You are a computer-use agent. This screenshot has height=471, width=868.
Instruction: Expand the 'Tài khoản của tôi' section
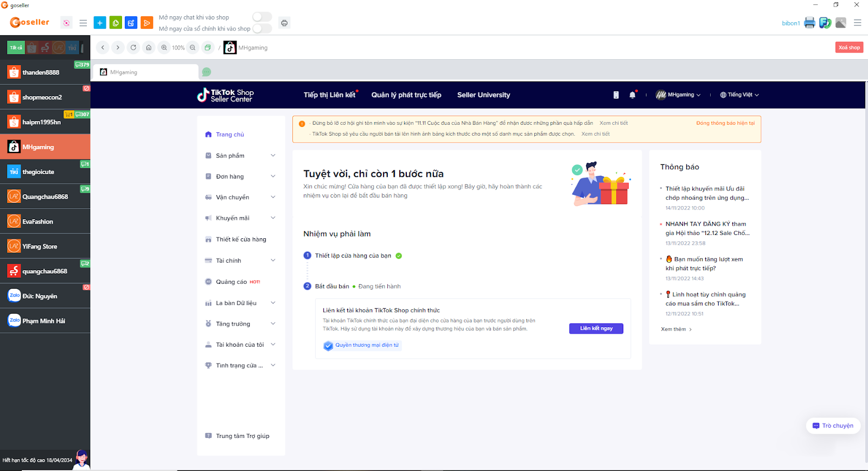coord(241,345)
